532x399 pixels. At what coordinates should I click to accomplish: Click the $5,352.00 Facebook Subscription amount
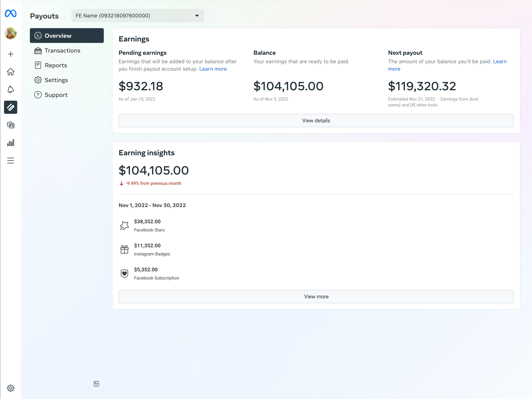(x=146, y=270)
